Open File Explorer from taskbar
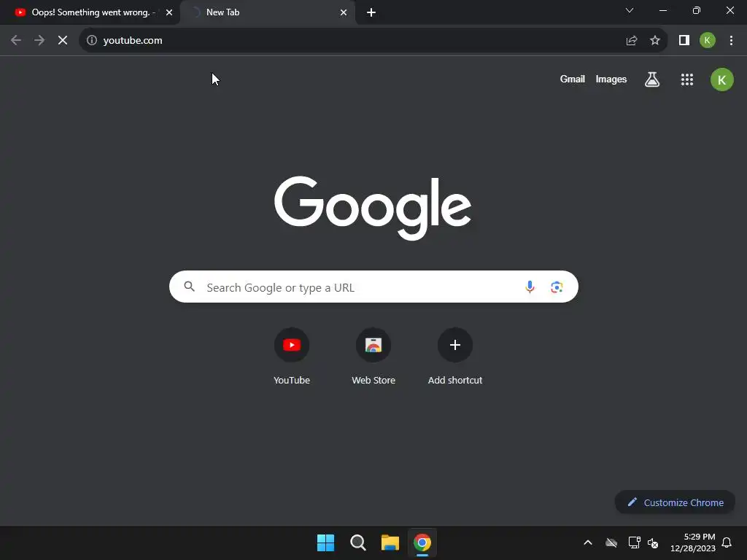Viewport: 747px width, 560px height. coord(390,542)
